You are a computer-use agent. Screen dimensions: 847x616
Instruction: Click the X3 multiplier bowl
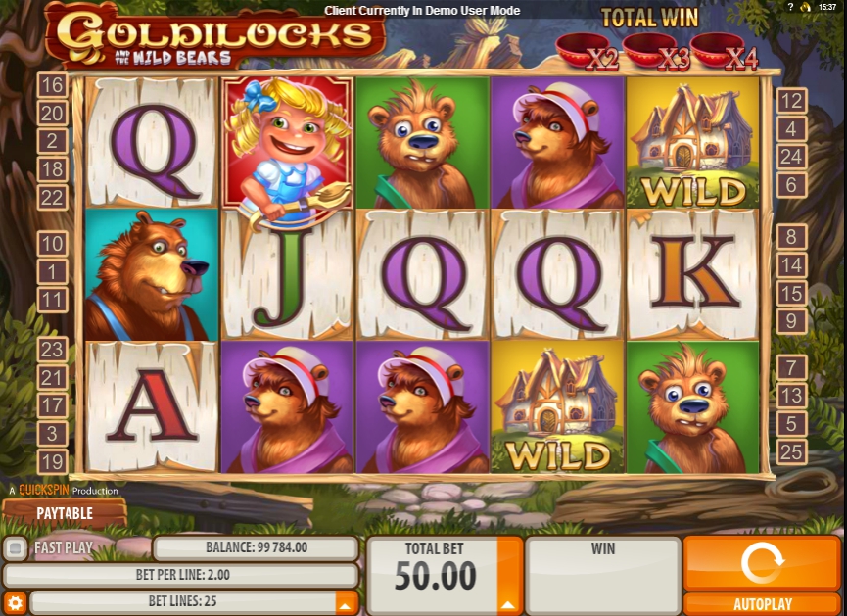[656, 52]
